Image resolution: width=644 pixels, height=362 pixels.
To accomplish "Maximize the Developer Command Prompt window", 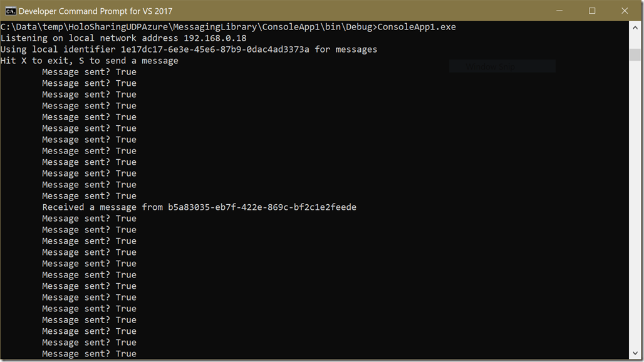I will pyautogui.click(x=592, y=11).
